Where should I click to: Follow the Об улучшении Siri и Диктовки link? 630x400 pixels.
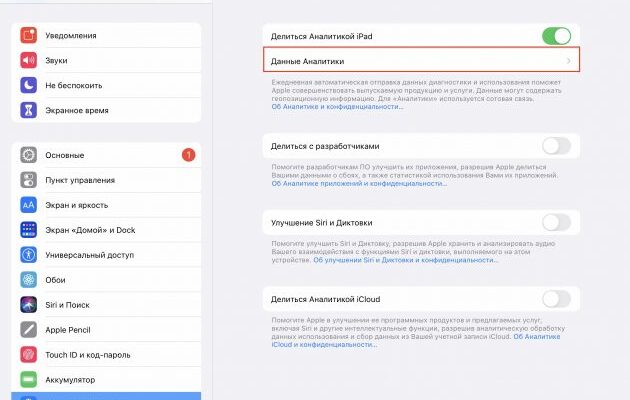(x=380, y=261)
